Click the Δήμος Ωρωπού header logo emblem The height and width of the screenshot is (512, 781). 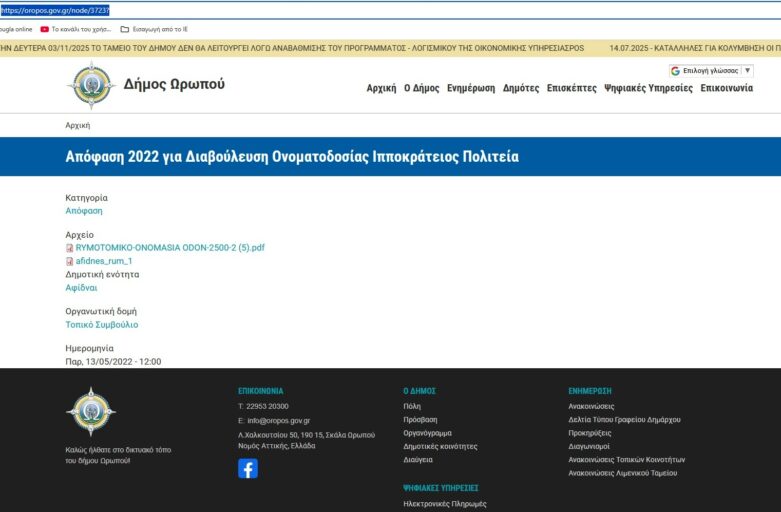(91, 85)
